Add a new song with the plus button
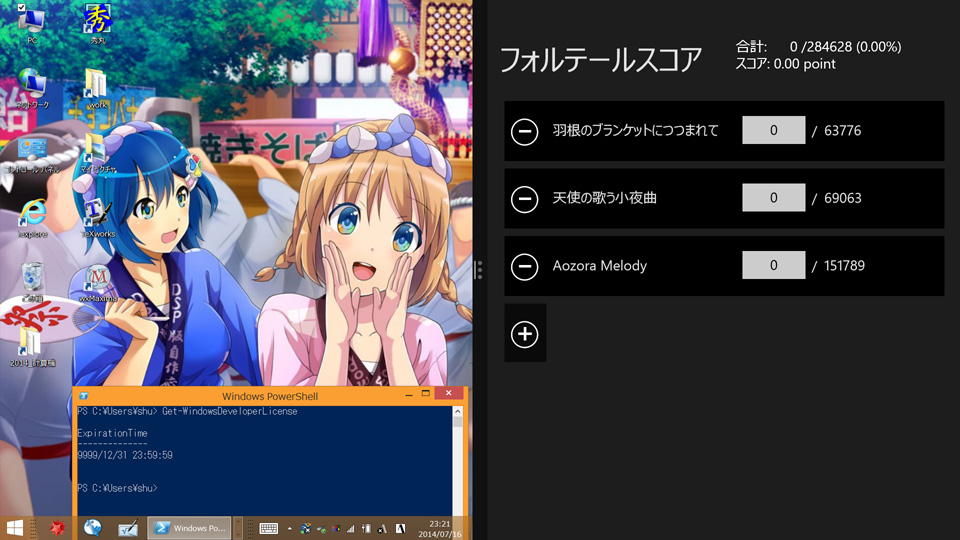The height and width of the screenshot is (540, 960). (x=525, y=334)
